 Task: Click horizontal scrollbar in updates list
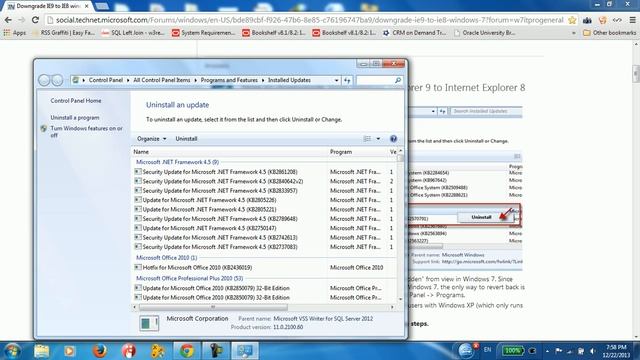(x=213, y=307)
